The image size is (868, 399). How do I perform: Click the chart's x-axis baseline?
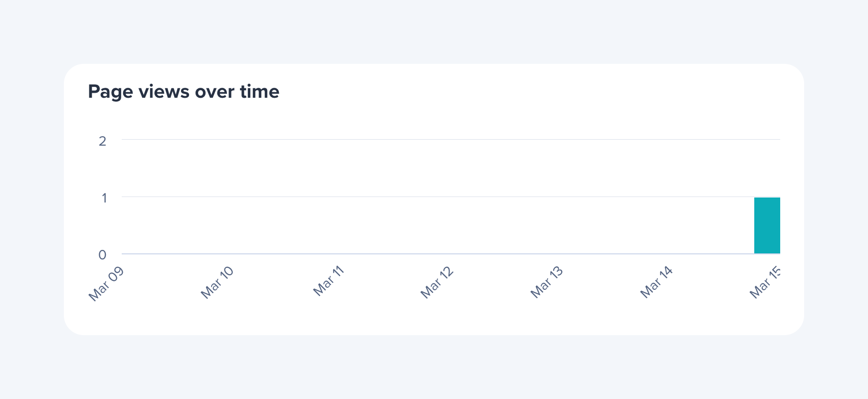(x=449, y=254)
